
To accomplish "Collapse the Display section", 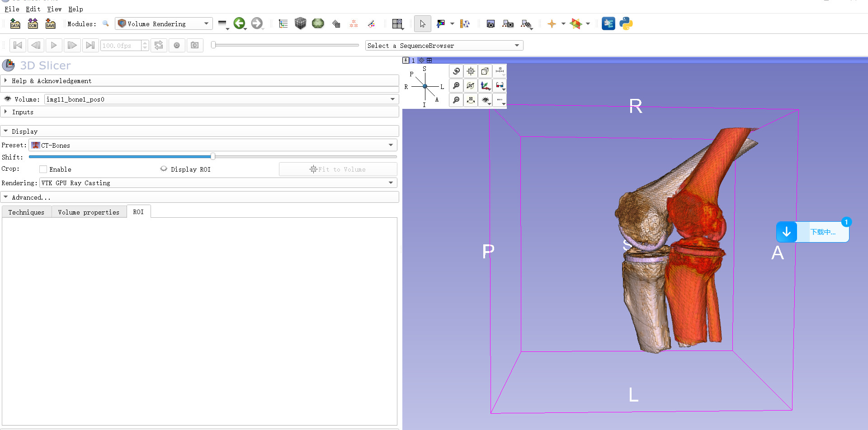I will 199,131.
